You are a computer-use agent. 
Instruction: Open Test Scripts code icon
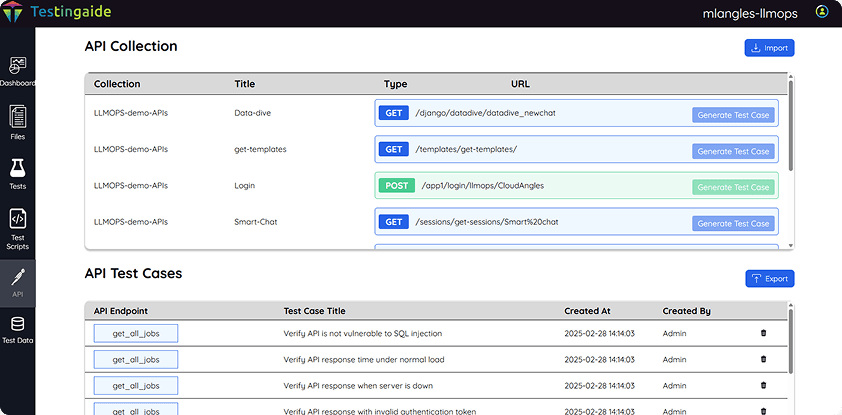click(17, 219)
